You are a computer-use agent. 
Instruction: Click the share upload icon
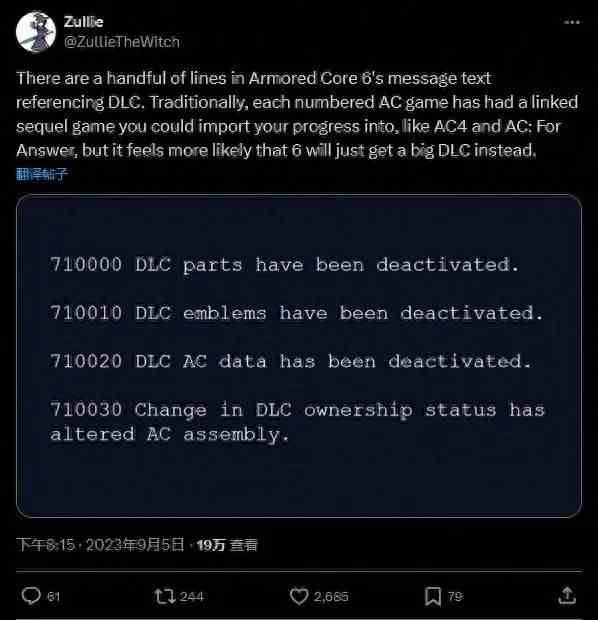pyautogui.click(x=567, y=595)
